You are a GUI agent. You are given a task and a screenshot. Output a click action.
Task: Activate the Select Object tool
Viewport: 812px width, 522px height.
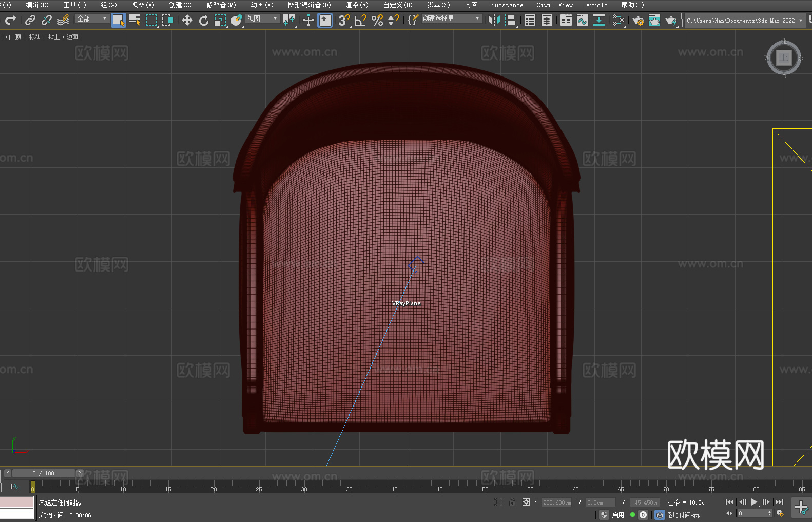(x=119, y=20)
